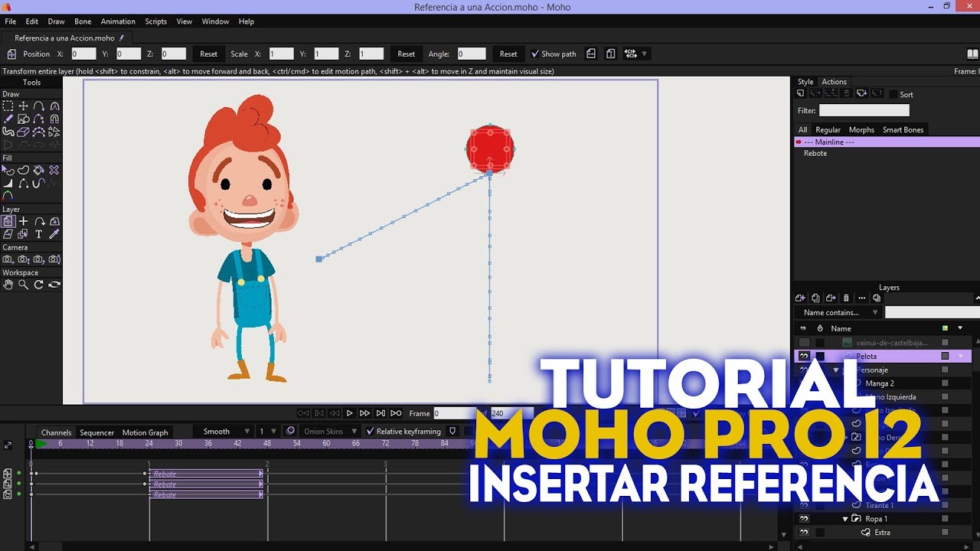Click the Reset button next to Position Z

point(209,54)
